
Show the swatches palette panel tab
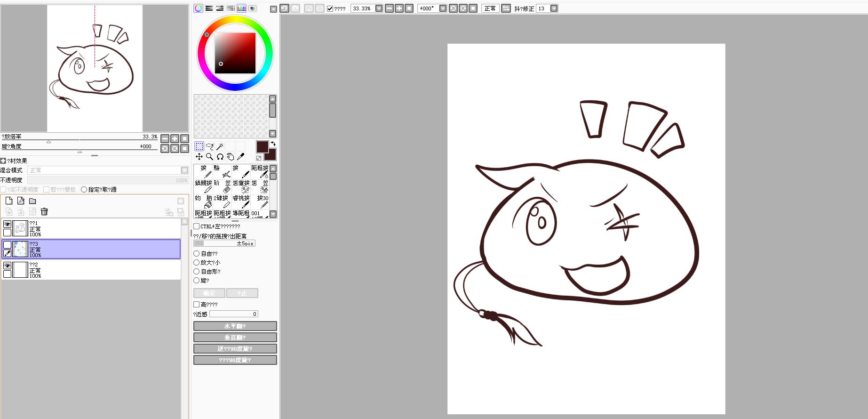tap(241, 8)
